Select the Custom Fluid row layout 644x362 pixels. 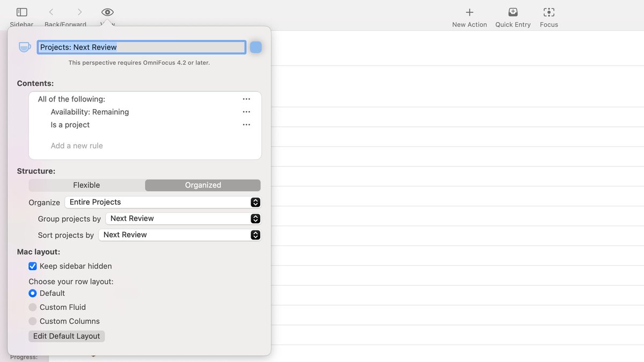point(33,307)
